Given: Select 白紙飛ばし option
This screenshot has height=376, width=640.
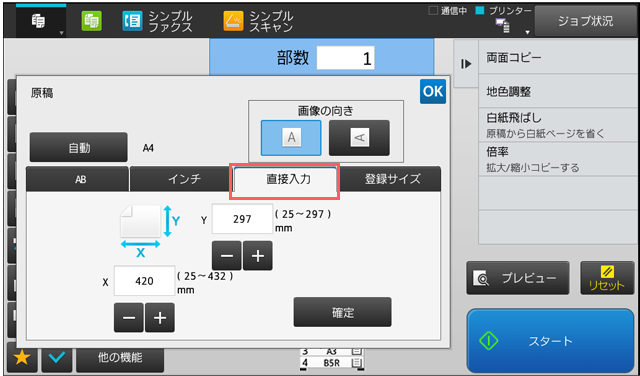Looking at the screenshot, I should 558,125.
